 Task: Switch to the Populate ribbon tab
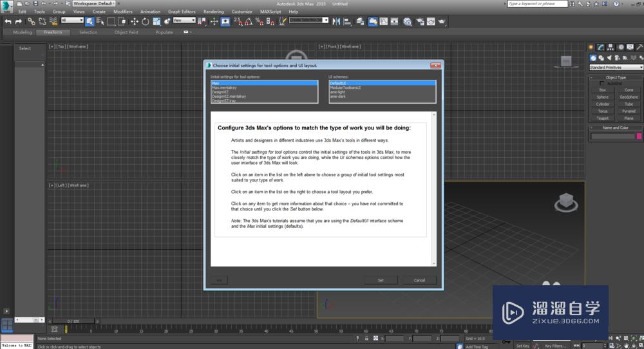click(164, 32)
